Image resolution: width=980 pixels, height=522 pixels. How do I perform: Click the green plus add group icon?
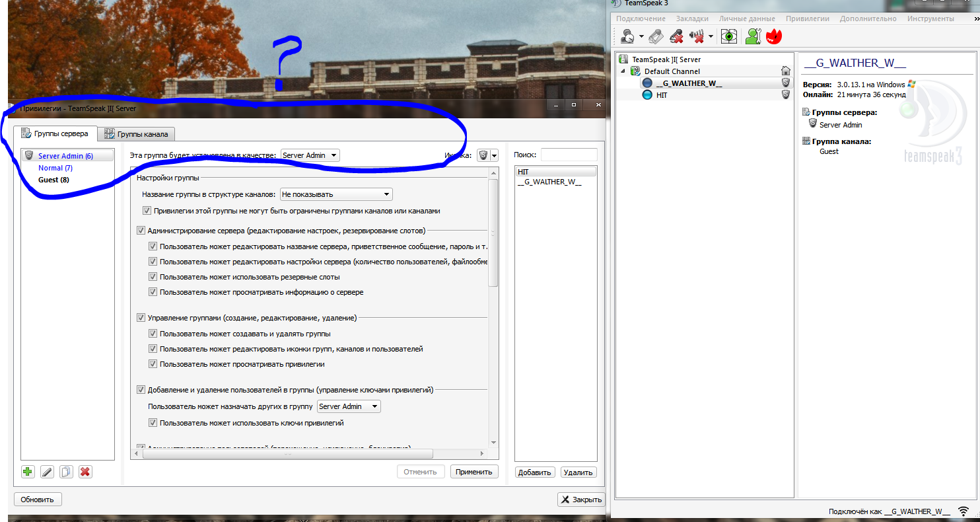point(28,472)
